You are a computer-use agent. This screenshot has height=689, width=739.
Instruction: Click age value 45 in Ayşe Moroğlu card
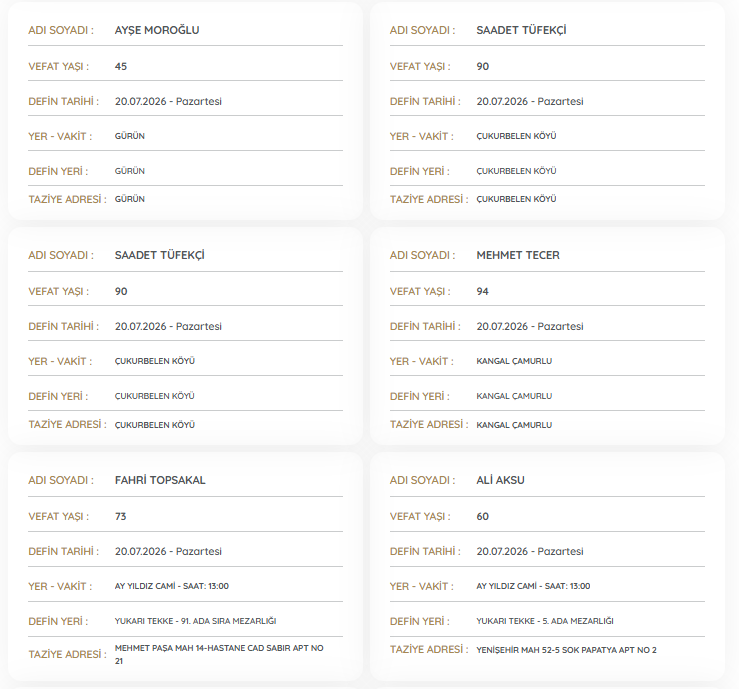[121, 66]
